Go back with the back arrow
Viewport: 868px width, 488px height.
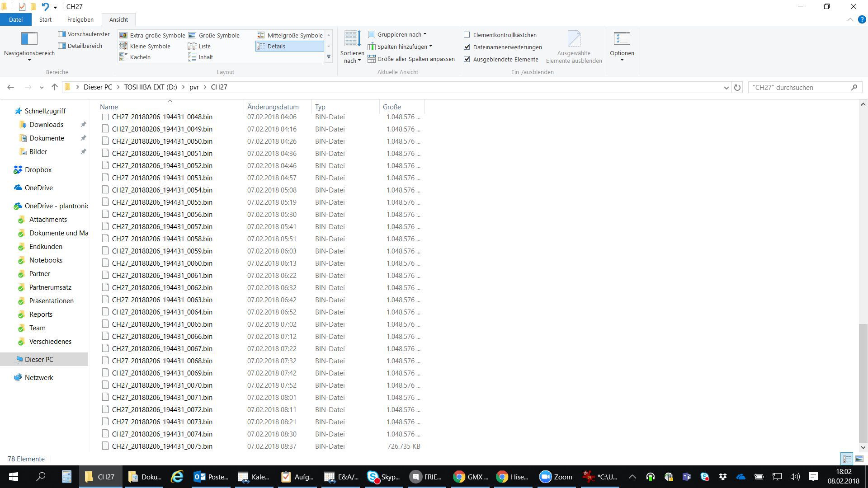(x=11, y=87)
